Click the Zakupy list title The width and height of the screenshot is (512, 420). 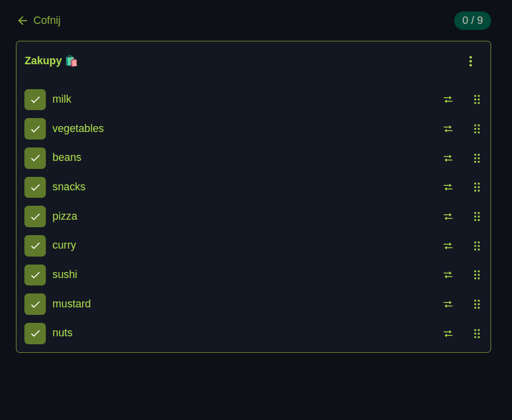[44, 61]
